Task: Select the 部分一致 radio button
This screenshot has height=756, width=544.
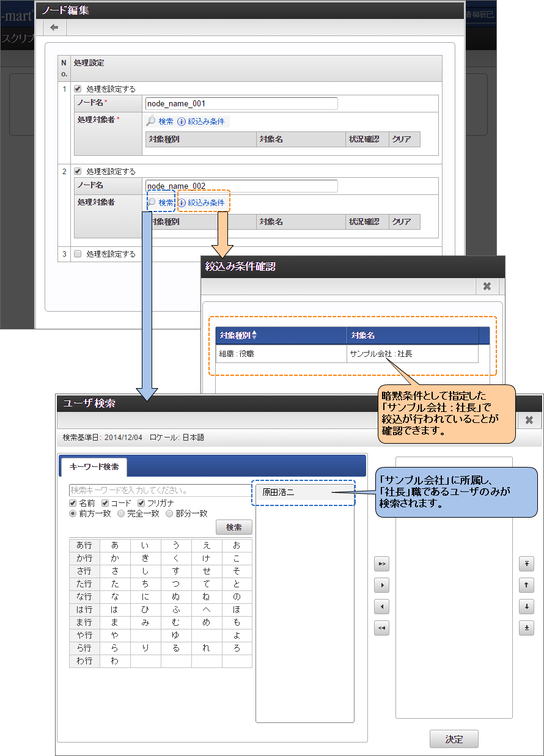Action: (169, 514)
